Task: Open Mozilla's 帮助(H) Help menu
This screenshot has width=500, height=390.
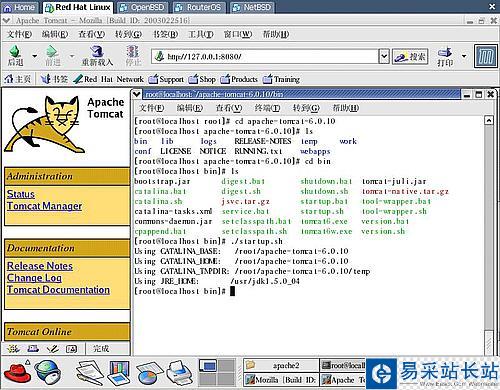Action: point(276,34)
